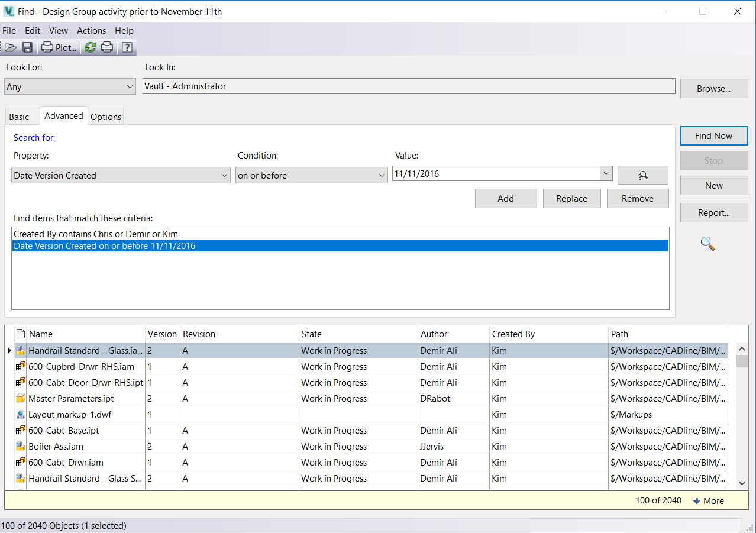This screenshot has width=756, height=533.
Task: Click the Plot... toolbar button
Action: coord(59,47)
